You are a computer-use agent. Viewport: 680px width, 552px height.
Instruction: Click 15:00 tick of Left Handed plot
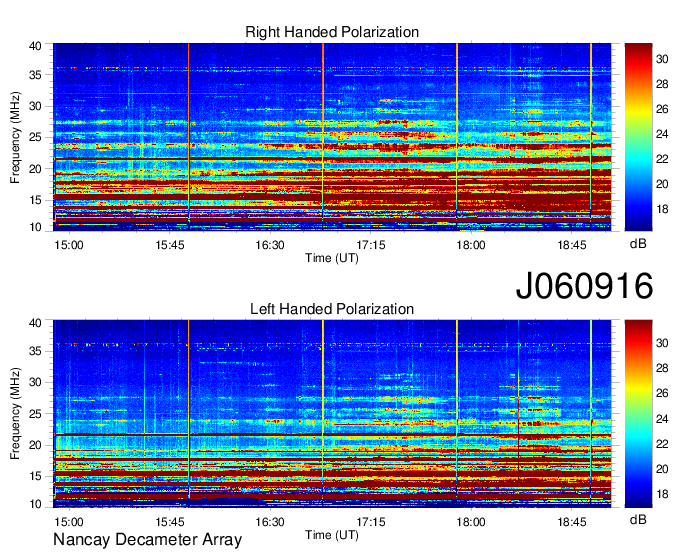pos(69,522)
